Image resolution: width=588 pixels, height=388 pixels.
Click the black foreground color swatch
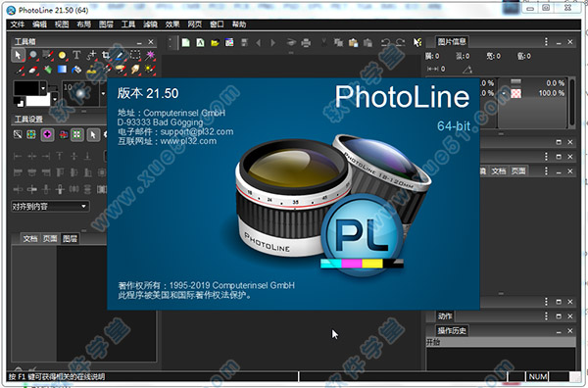tap(26, 88)
